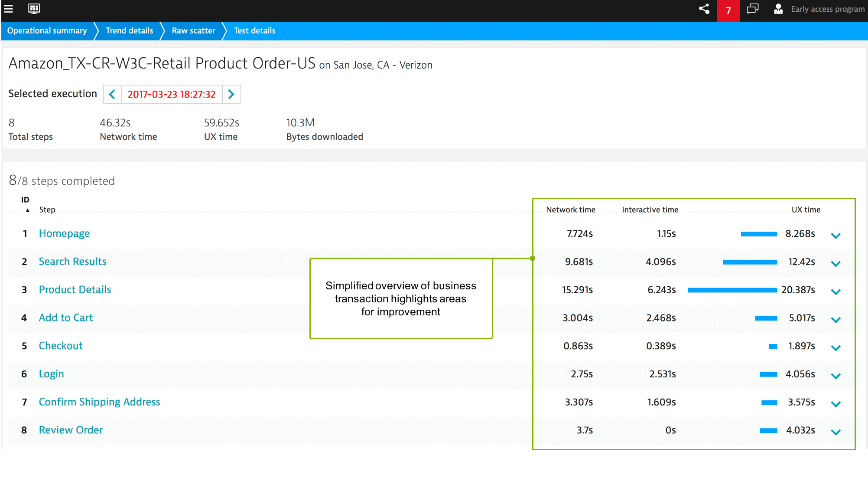Open the Review Order step link
This screenshot has width=868, height=488.
point(71,430)
